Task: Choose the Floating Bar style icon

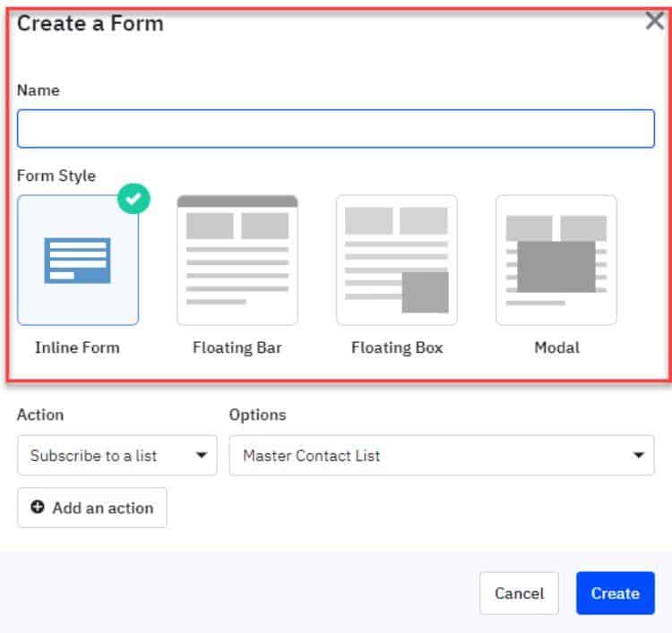Action: [x=237, y=260]
